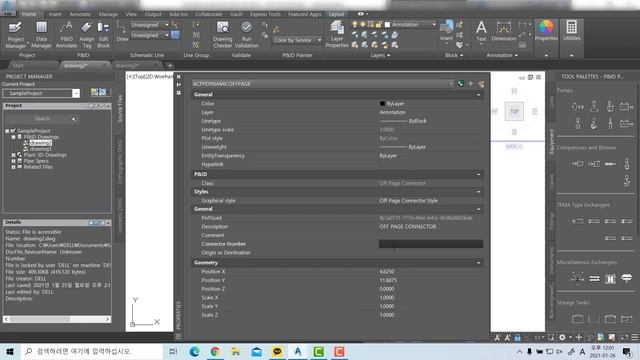Click the Windows taskbar search box

pyautogui.click(x=92, y=351)
